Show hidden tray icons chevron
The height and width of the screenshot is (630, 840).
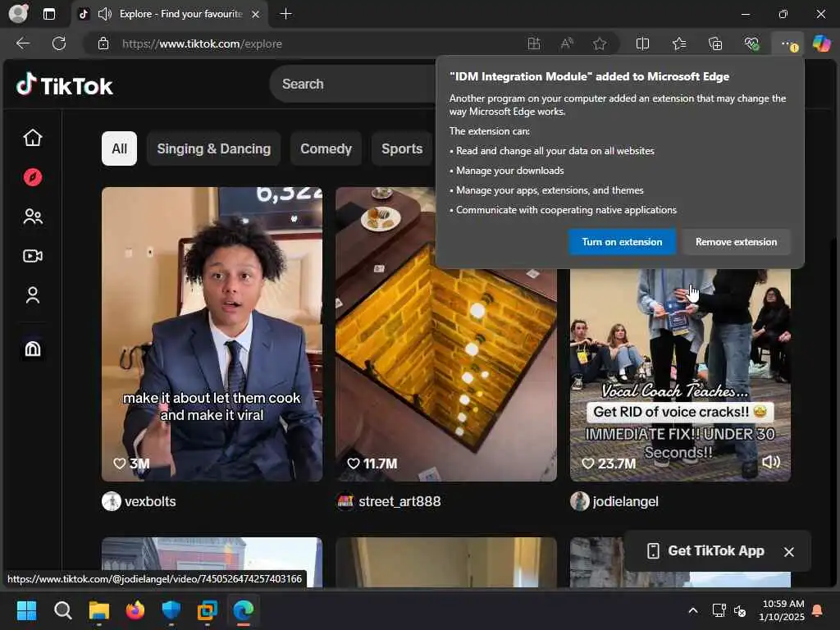692,610
